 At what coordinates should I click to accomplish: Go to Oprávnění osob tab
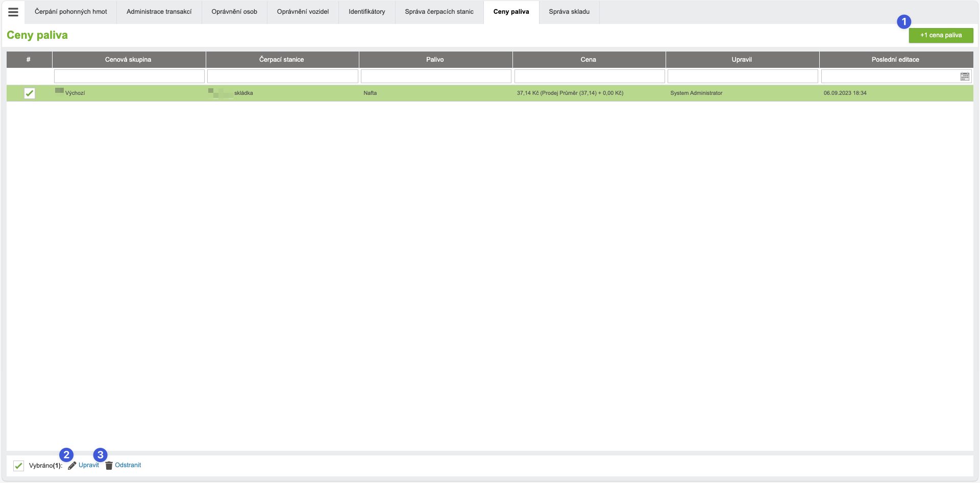pyautogui.click(x=234, y=12)
